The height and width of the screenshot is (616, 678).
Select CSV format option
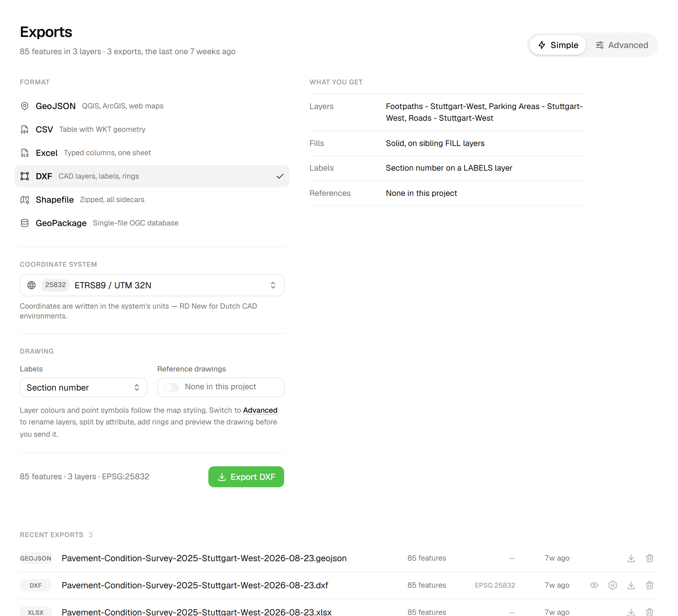pyautogui.click(x=152, y=129)
